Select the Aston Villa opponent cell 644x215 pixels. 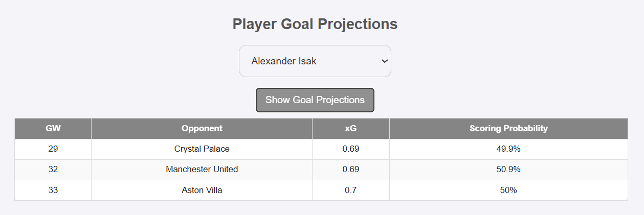[202, 190]
